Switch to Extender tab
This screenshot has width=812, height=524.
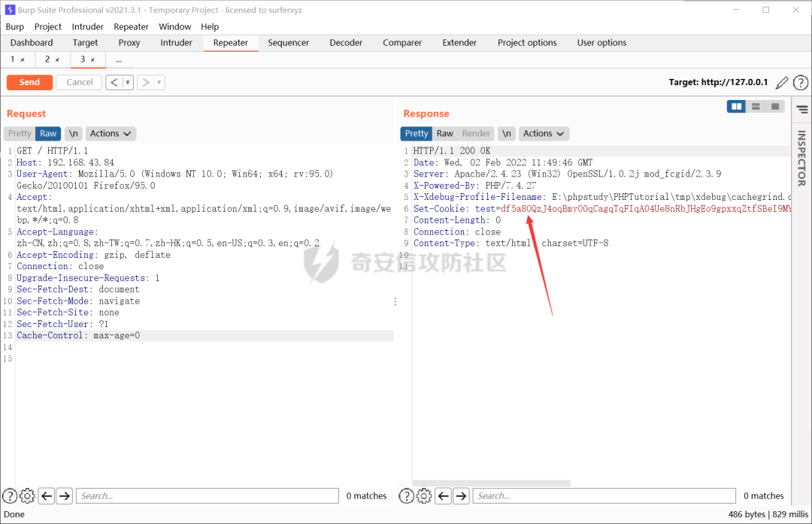459,42
